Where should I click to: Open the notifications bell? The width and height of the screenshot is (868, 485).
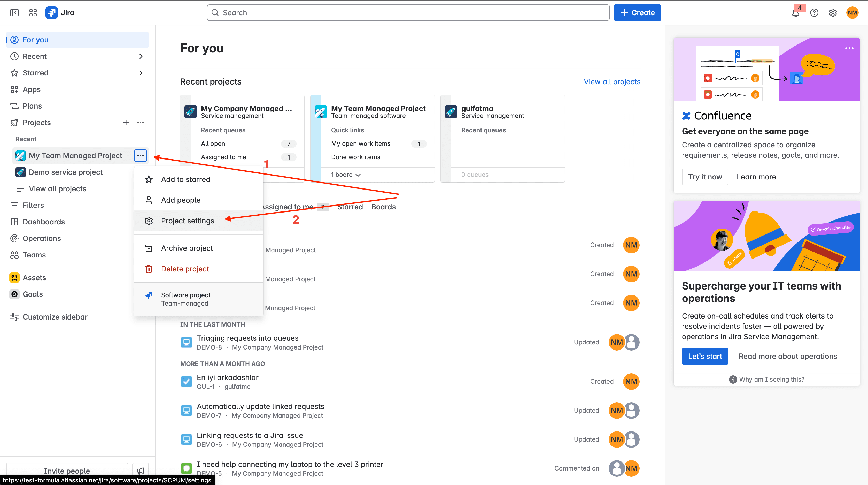(x=796, y=13)
